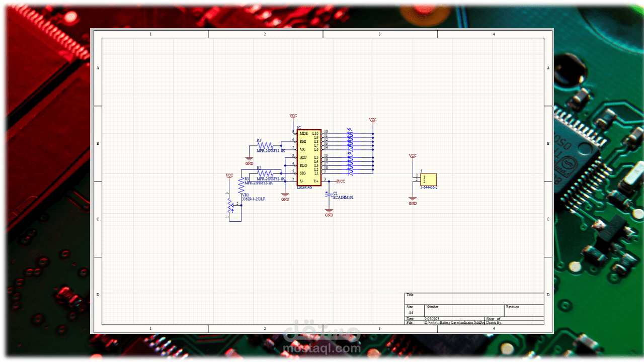Click the VCC port above the IC's MDE pin

tap(293, 116)
